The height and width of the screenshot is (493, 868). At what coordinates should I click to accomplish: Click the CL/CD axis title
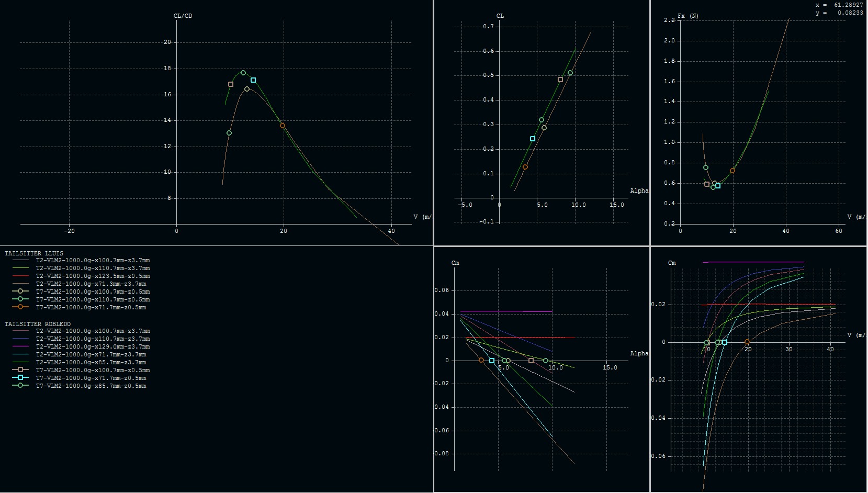183,16
